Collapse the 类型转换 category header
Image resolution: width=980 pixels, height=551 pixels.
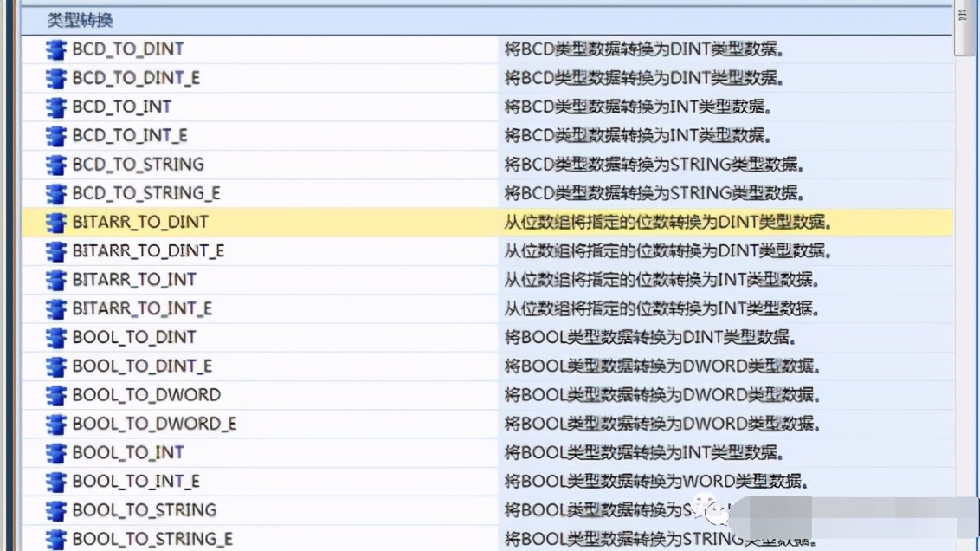click(x=80, y=20)
